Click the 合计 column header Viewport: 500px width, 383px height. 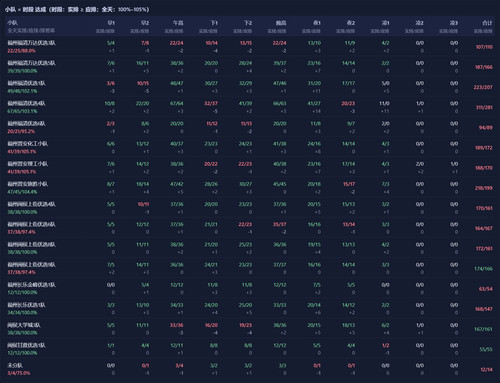point(487,23)
